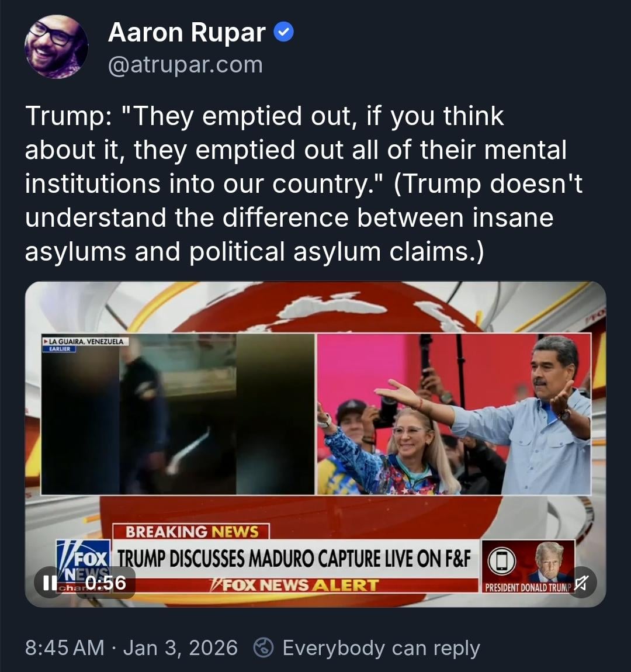Pause the video with the pause button
Viewport: 631px width, 672px height.
pyautogui.click(x=50, y=583)
